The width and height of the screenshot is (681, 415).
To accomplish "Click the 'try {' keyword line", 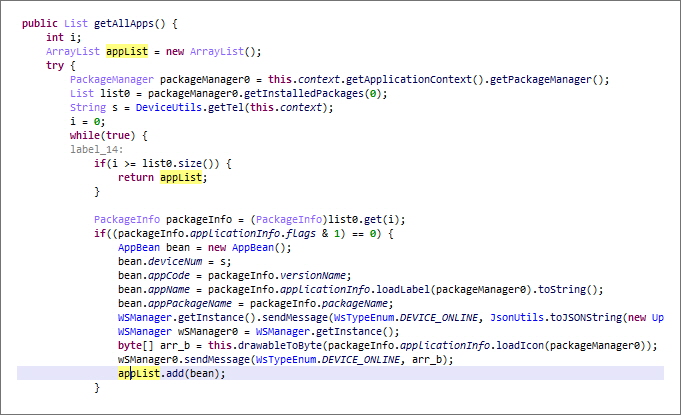I will tap(61, 66).
